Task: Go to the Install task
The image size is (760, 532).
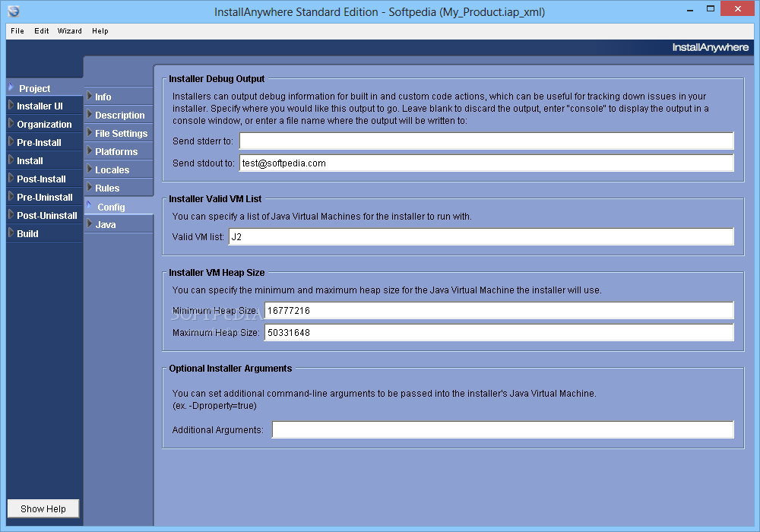Action: pos(45,161)
